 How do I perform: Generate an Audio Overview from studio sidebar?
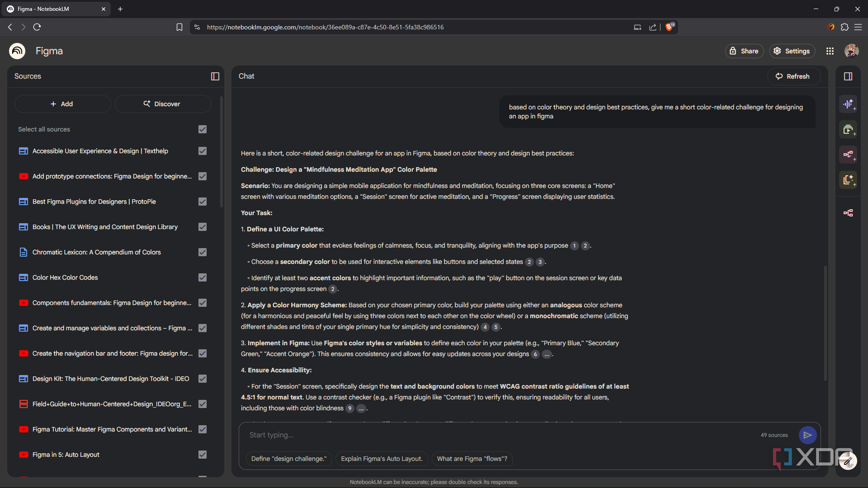[848, 104]
